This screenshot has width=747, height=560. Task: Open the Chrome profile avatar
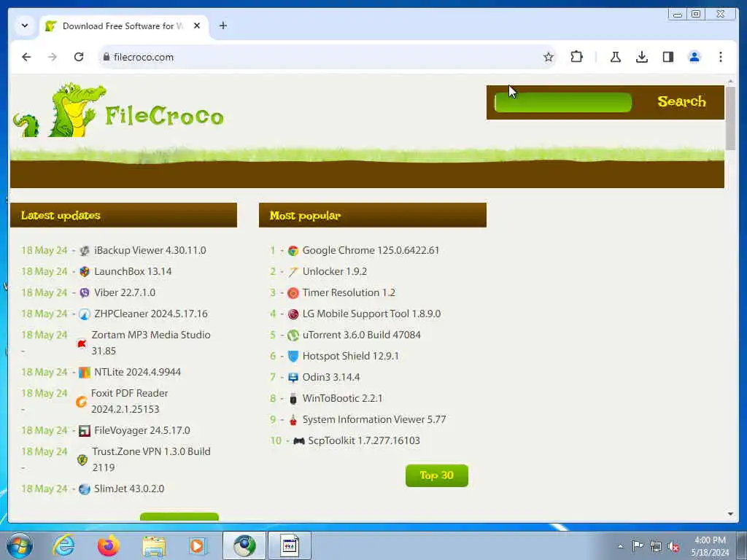[x=694, y=57]
